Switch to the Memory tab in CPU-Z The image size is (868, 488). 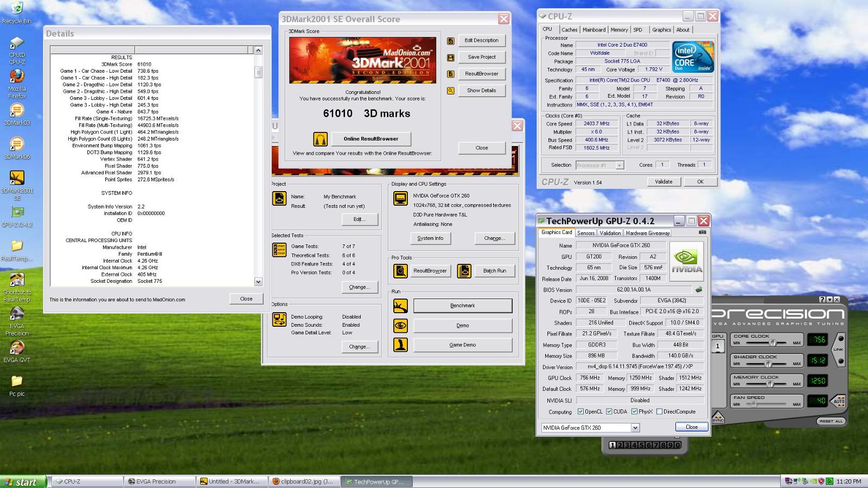(x=619, y=30)
